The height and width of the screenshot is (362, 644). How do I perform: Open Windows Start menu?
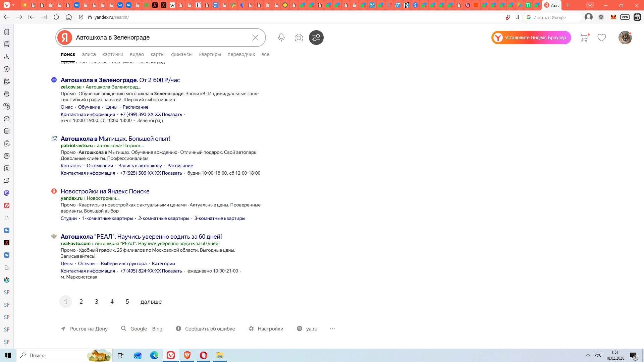click(x=8, y=355)
